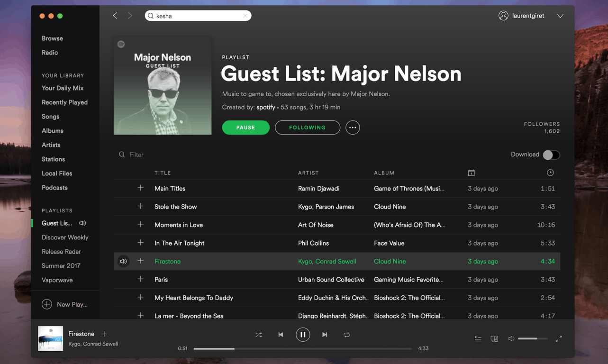Create a New Playlist
The width and height of the screenshot is (608, 364).
65,304
